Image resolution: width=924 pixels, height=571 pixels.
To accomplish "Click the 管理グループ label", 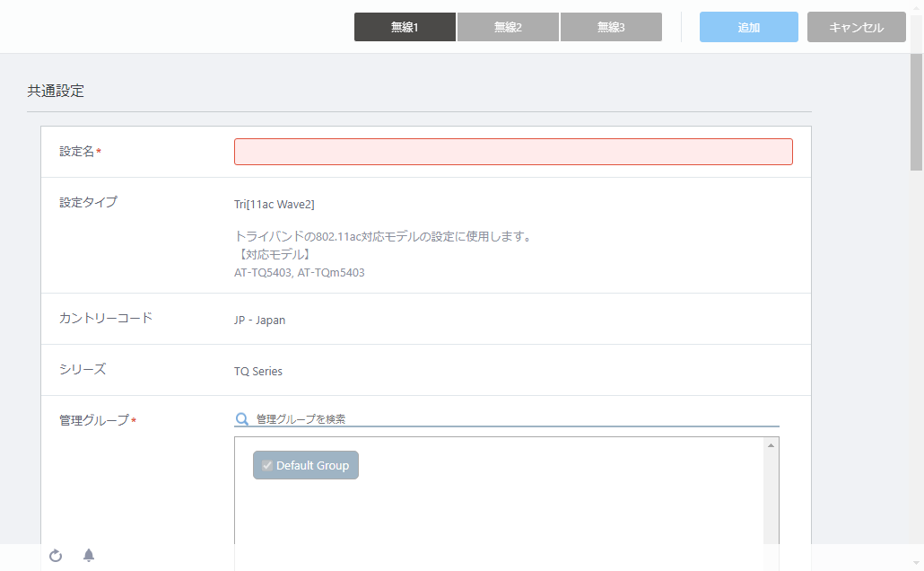I will click(x=93, y=420).
